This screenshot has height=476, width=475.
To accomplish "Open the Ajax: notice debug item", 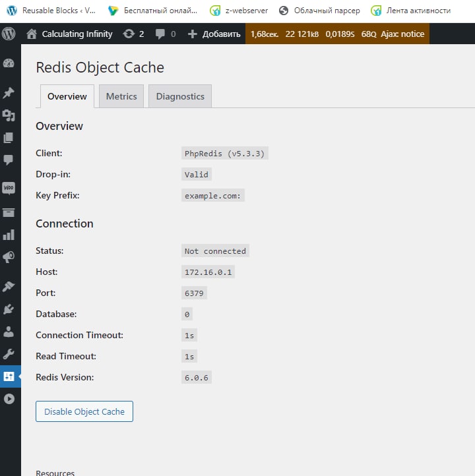I will pyautogui.click(x=402, y=34).
